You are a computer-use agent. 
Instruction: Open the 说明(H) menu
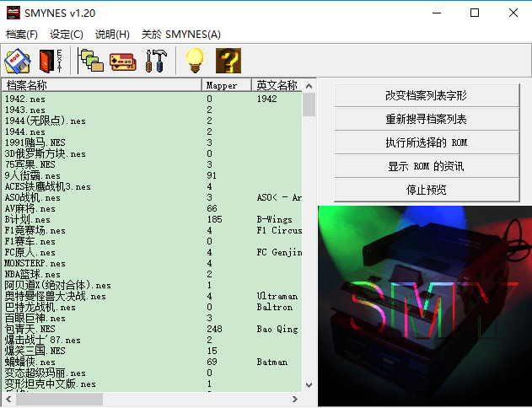[x=112, y=35]
